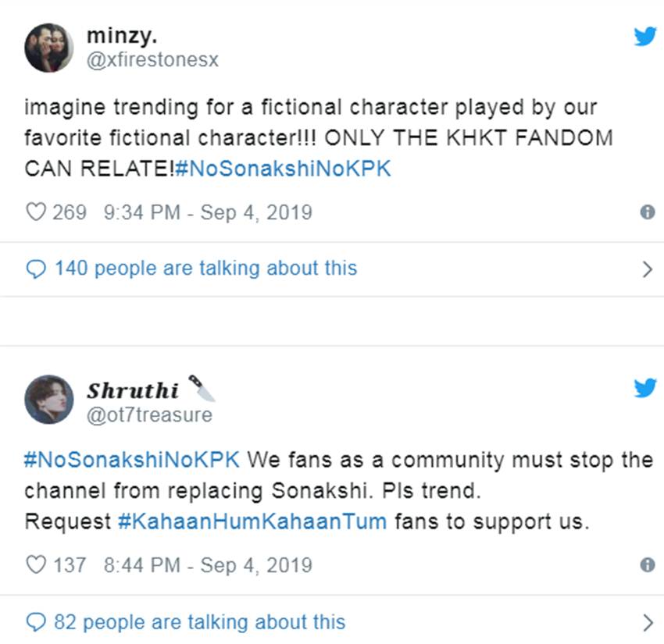Open info icon on minzy's tweet
The width and height of the screenshot is (664, 644).
(x=647, y=212)
